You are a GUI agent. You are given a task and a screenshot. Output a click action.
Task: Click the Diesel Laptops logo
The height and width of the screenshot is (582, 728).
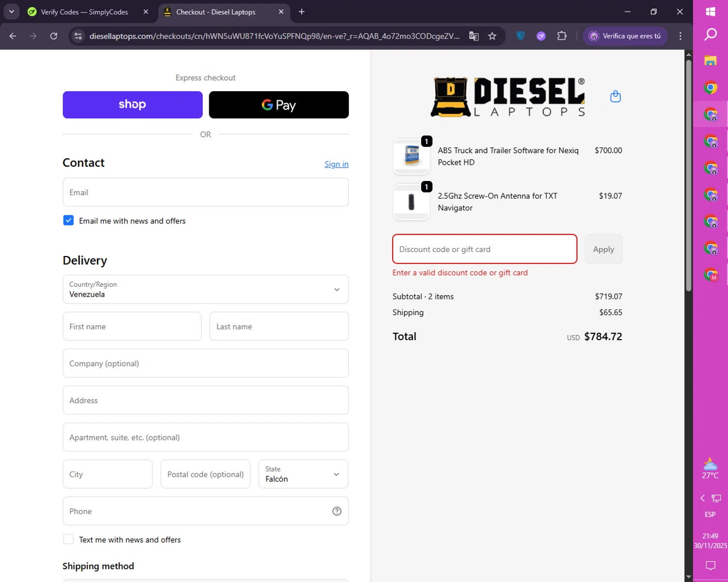[508, 97]
